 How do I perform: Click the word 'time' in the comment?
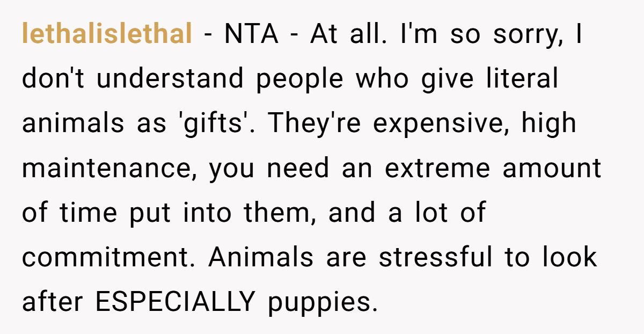tap(88, 213)
